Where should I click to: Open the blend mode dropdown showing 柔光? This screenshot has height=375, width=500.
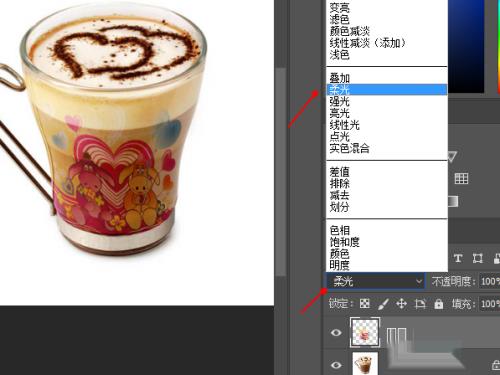pyautogui.click(x=375, y=281)
